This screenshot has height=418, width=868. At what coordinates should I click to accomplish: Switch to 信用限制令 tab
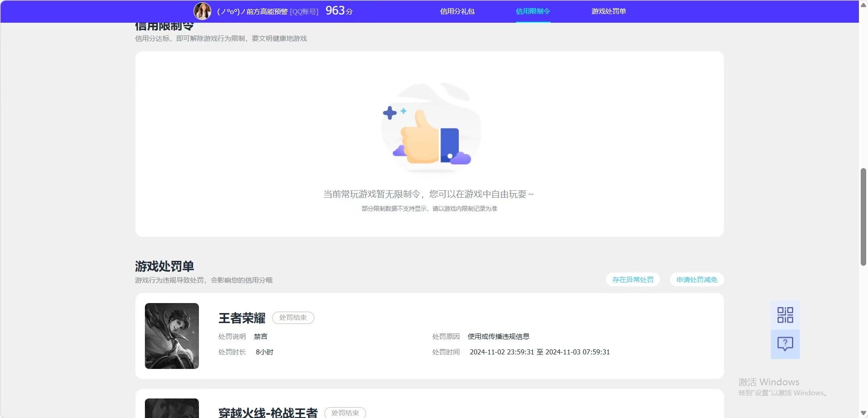click(x=533, y=11)
